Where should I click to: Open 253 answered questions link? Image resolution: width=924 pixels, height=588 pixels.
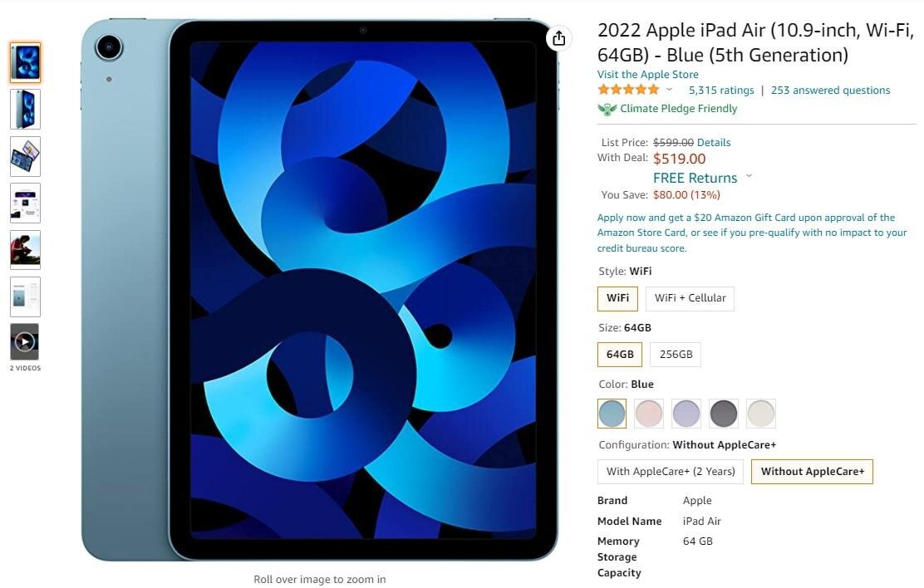[830, 91]
